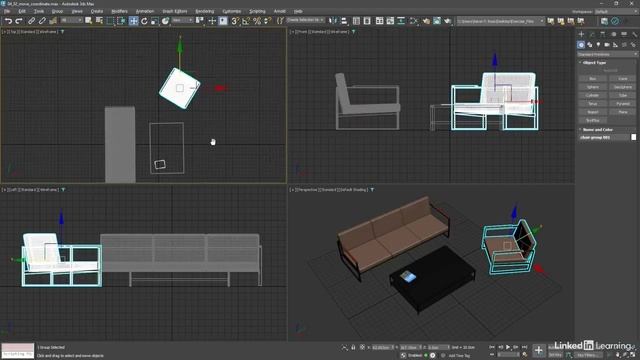Select the Shapes category icon
The height and width of the screenshot is (360, 640).
coord(589,44)
